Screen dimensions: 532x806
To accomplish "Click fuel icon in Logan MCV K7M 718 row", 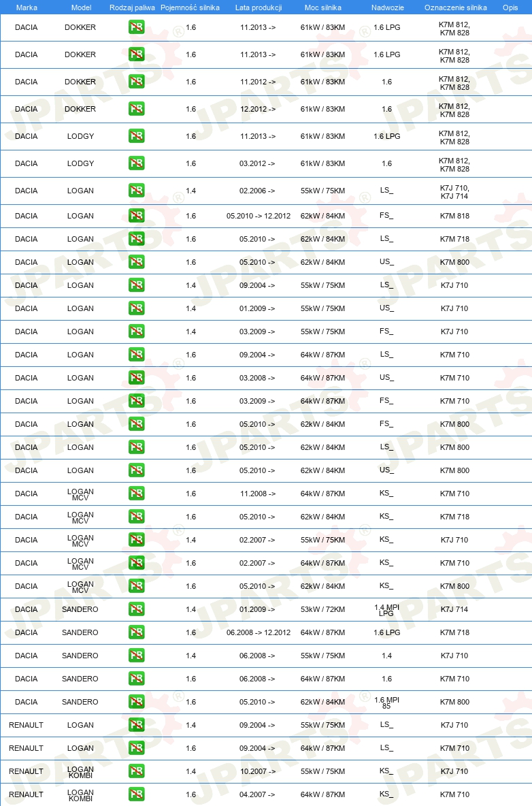I will 137,516.
